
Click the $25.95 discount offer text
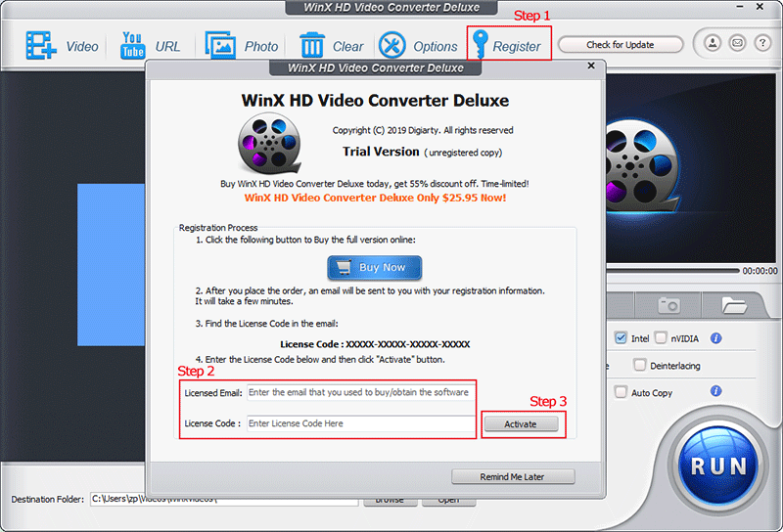point(375,198)
